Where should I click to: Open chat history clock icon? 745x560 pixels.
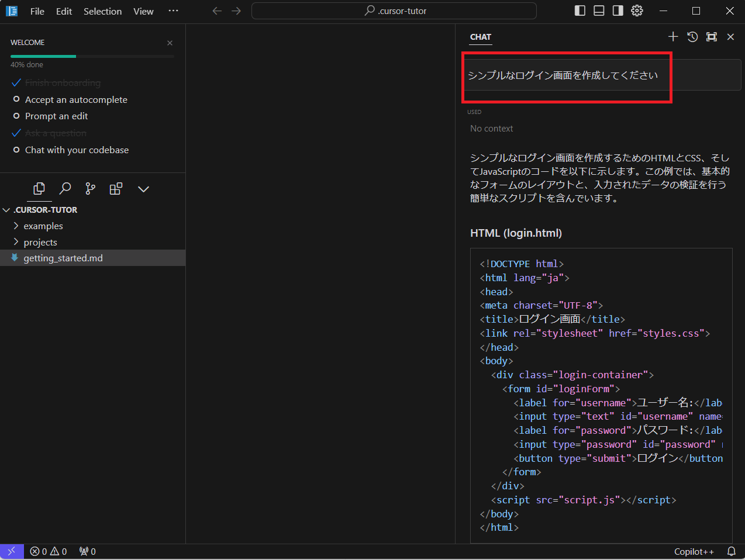coord(692,37)
